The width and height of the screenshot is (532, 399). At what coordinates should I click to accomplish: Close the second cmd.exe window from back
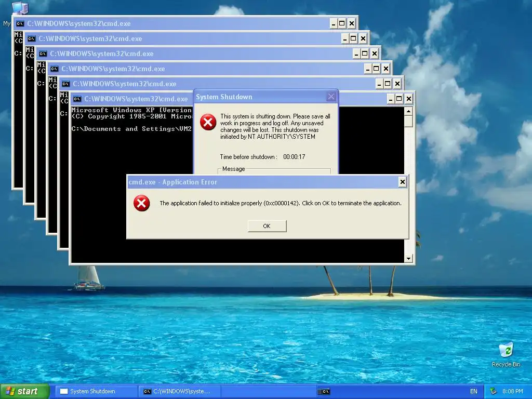(x=363, y=38)
